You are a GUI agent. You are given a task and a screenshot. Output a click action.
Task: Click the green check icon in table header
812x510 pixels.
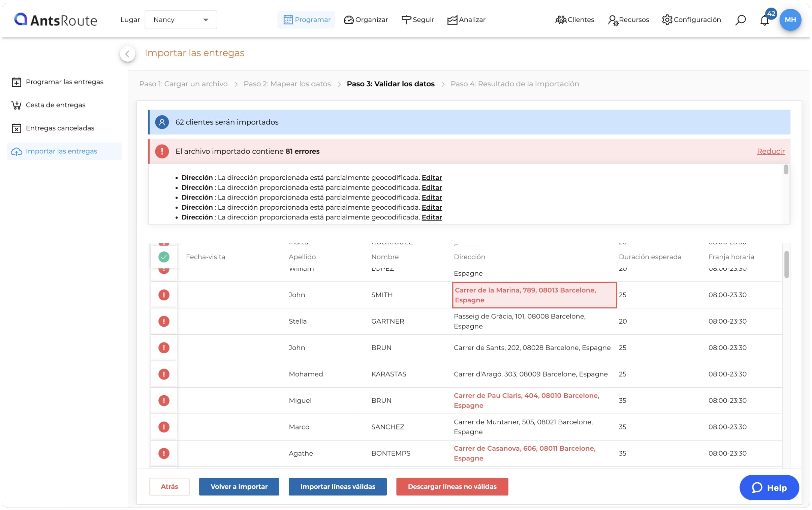coord(164,257)
